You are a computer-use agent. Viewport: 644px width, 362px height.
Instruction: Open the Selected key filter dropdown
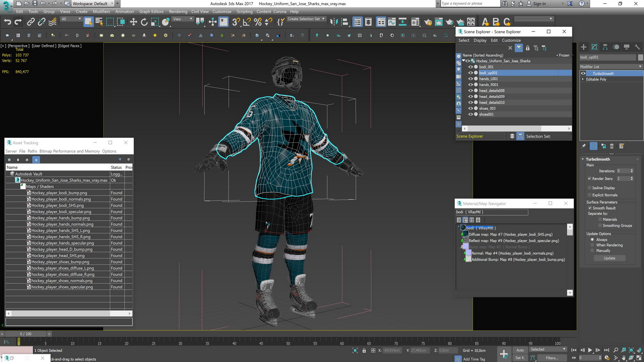coord(548,349)
